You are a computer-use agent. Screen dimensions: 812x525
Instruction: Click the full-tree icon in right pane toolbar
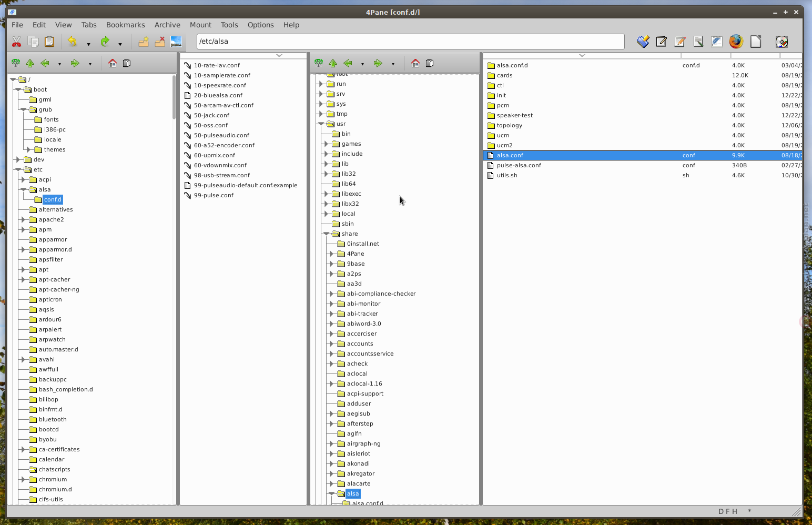[319, 63]
